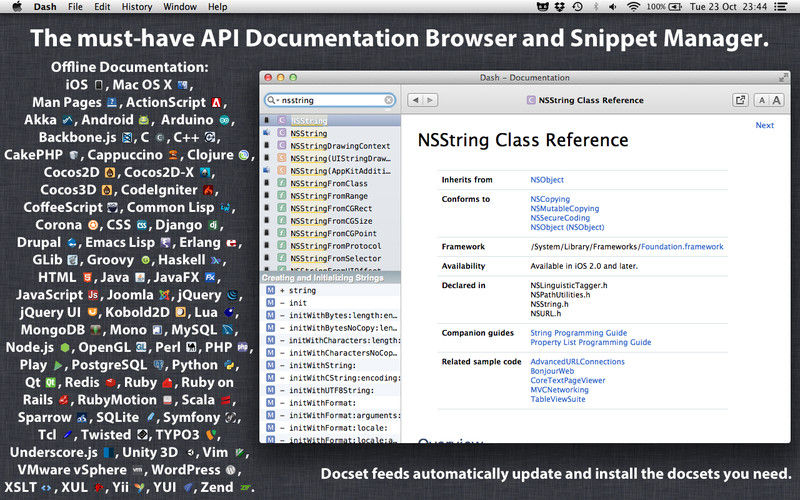The height and width of the screenshot is (500, 800).
Task: Follow the Next link
Action: point(764,125)
